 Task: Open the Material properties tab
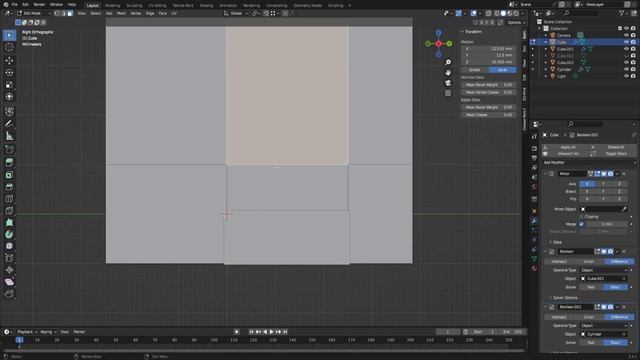coord(534,269)
